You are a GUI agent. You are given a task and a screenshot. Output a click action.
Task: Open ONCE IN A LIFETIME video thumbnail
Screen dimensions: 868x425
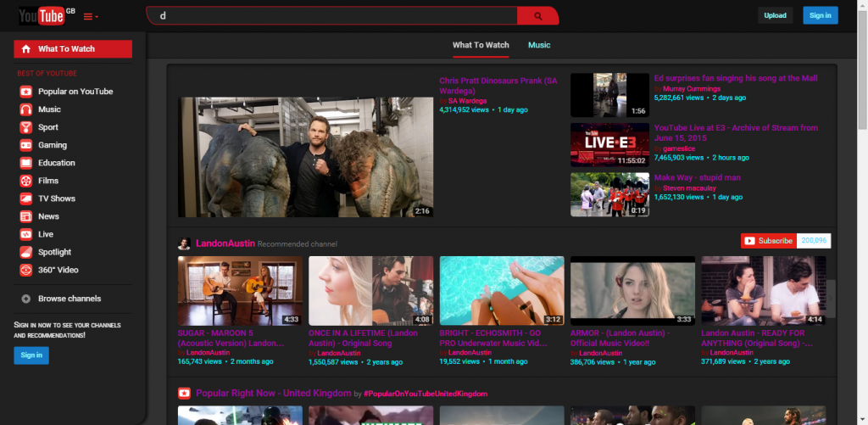coord(371,290)
